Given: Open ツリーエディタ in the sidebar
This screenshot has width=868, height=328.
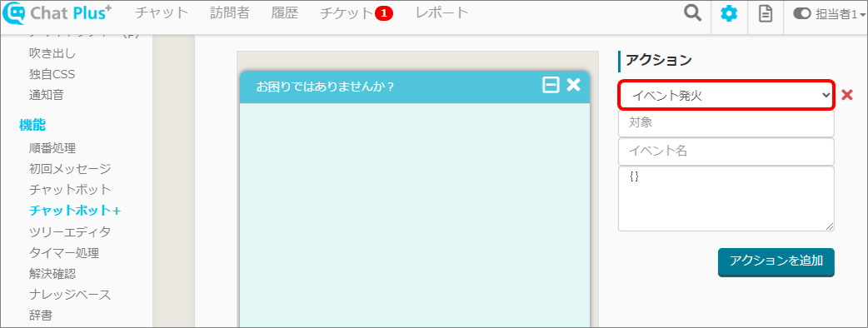Looking at the screenshot, I should coord(70,231).
